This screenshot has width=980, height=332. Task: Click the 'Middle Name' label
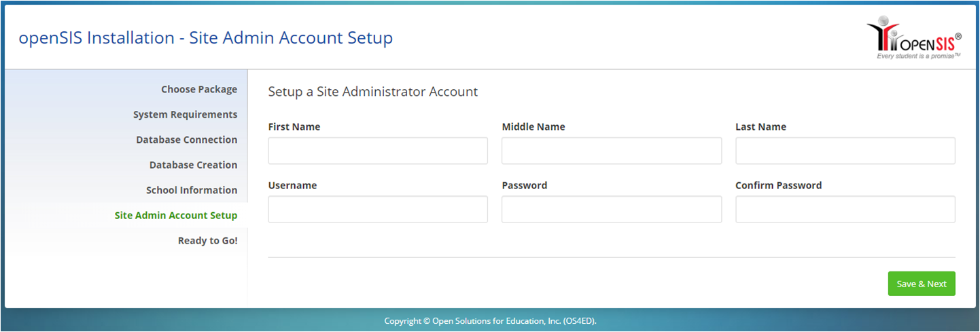533,127
